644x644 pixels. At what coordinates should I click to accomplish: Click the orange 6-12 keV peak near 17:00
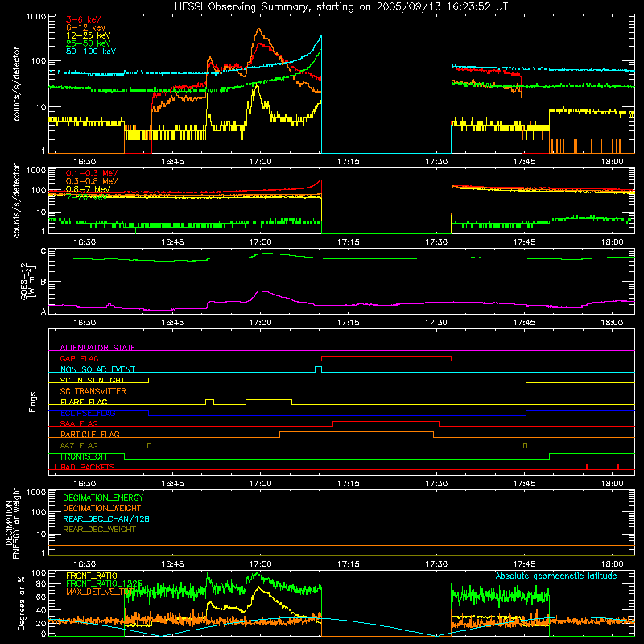coord(258,30)
